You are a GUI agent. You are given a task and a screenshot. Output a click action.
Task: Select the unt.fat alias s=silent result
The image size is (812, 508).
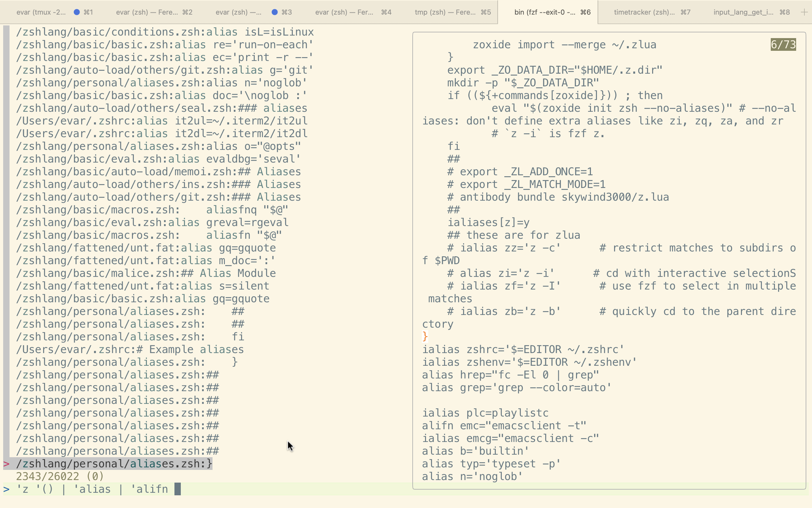tap(143, 286)
